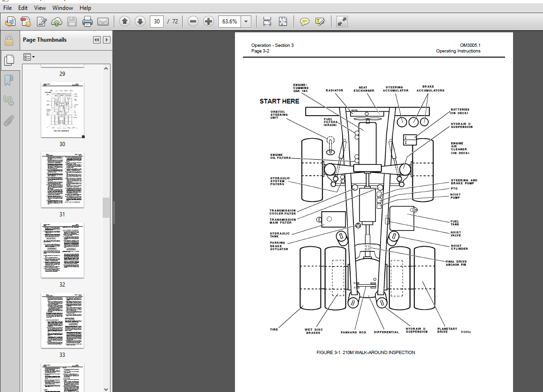Select the page 30 thumbnail
The width and height of the screenshot is (543, 392).
tap(62, 110)
